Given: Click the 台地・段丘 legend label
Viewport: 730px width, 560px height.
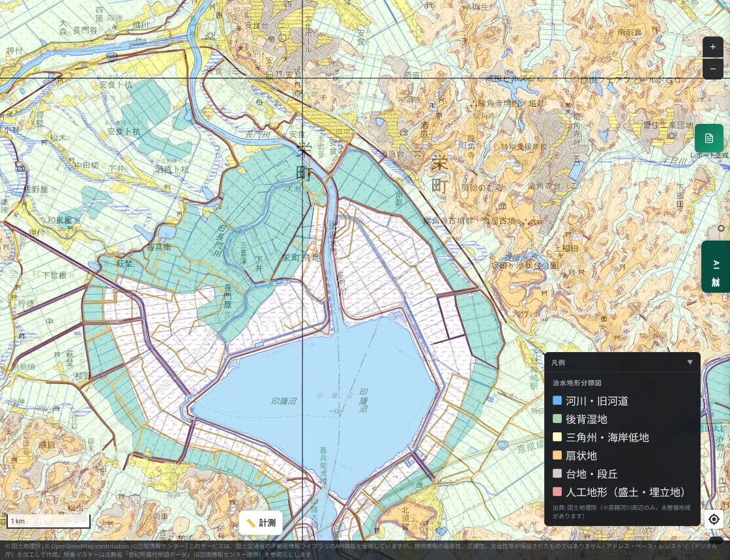Looking at the screenshot, I should 591,474.
